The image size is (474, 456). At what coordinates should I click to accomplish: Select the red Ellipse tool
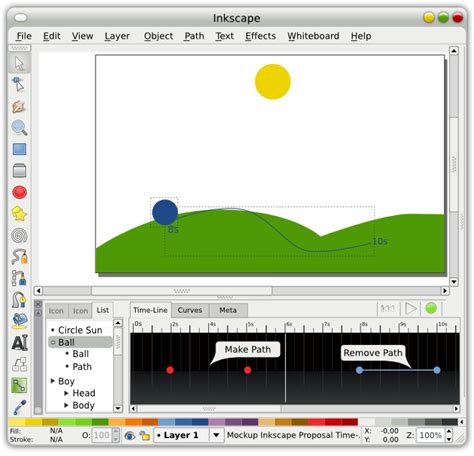tap(19, 192)
